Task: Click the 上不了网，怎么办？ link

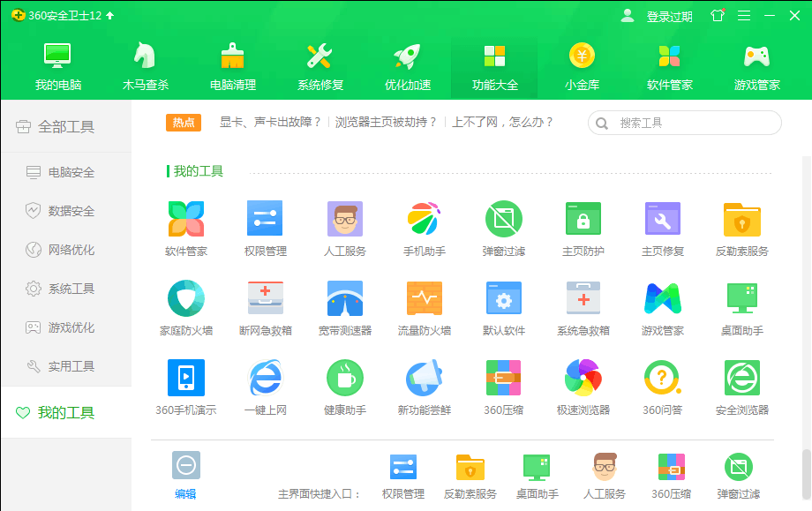Action: point(502,122)
